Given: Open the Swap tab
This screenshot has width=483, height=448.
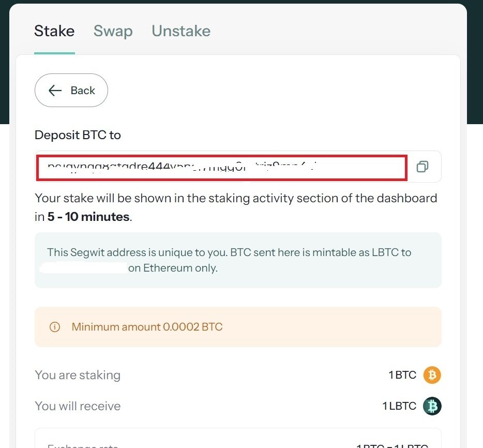Looking at the screenshot, I should [x=113, y=31].
